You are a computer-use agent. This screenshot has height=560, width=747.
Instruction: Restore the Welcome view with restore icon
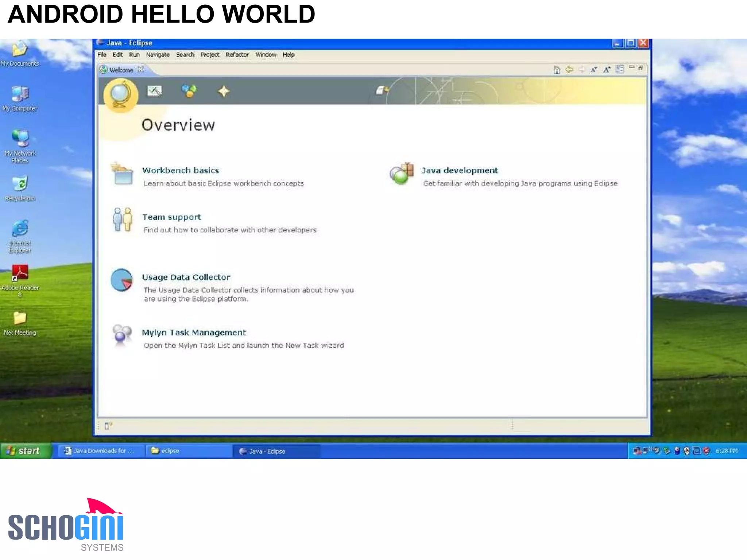pyautogui.click(x=641, y=68)
